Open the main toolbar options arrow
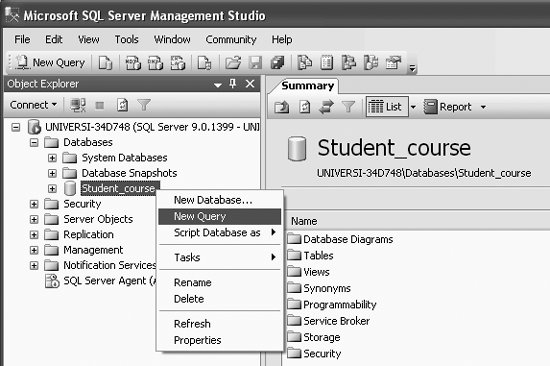The width and height of the screenshot is (550, 366). pos(412,68)
